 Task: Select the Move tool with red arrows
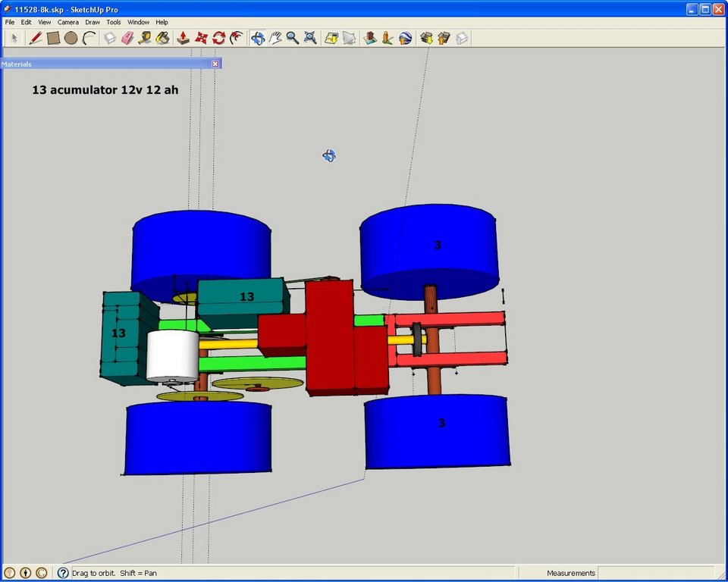(x=201, y=38)
